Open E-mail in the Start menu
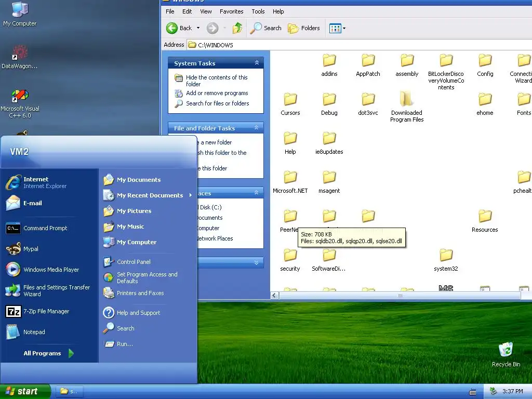Screen dimensions: 532x399 point(24,203)
